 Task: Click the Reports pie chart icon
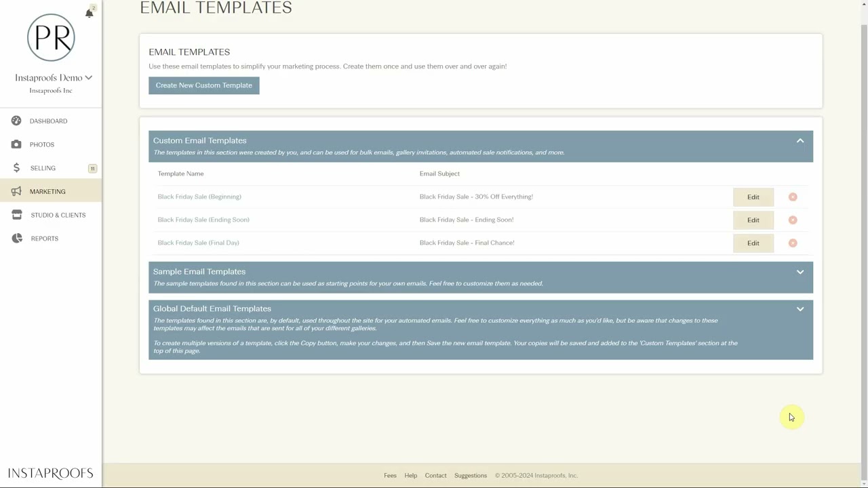click(x=16, y=239)
